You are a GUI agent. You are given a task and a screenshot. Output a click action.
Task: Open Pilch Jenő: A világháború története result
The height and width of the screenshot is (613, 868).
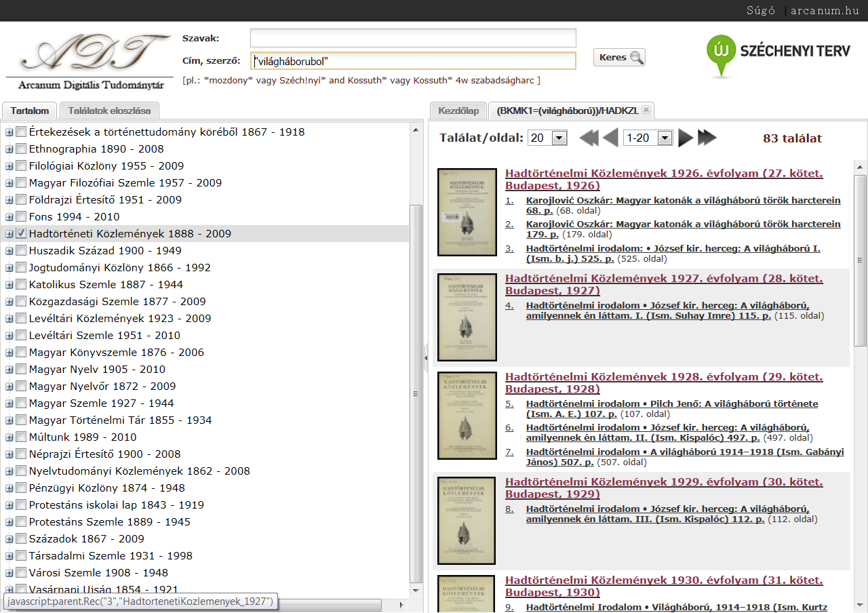[x=672, y=409]
